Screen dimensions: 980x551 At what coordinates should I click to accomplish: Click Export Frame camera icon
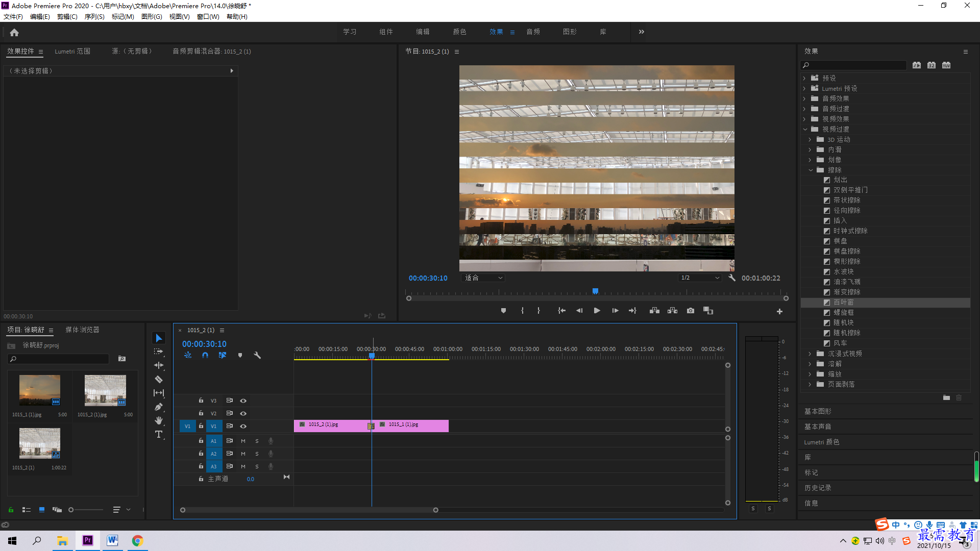(x=691, y=311)
